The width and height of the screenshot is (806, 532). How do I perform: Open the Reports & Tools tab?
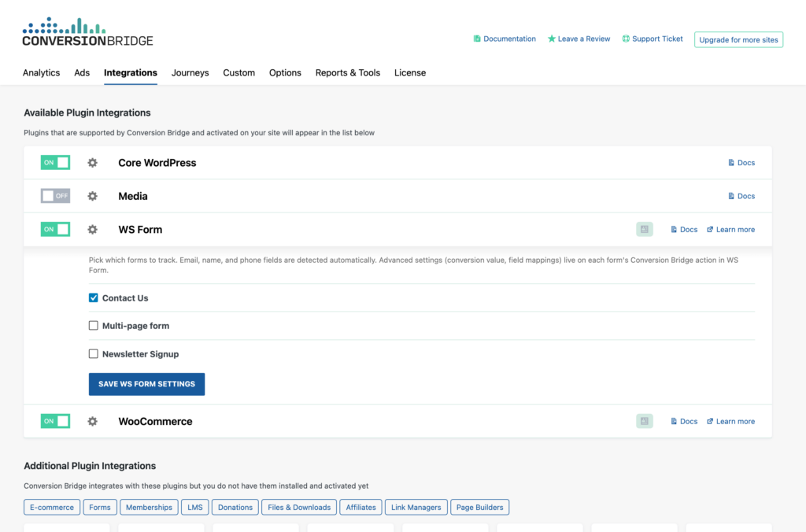(x=348, y=72)
